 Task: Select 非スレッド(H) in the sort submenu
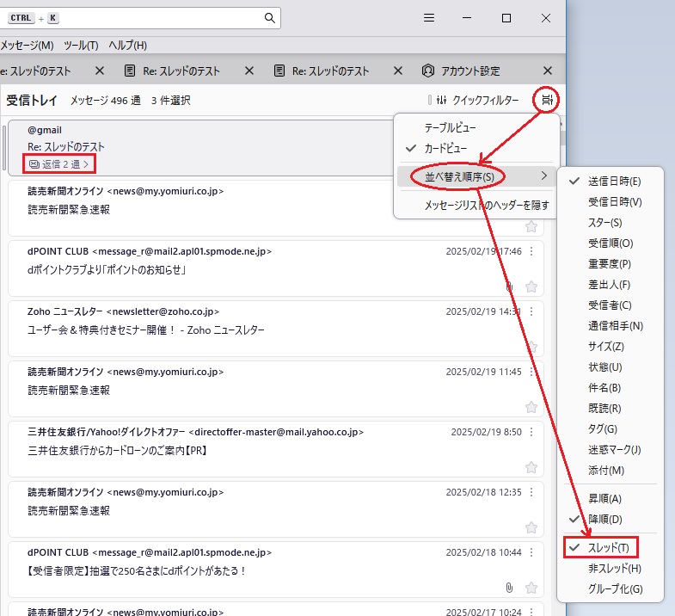pyautogui.click(x=614, y=569)
